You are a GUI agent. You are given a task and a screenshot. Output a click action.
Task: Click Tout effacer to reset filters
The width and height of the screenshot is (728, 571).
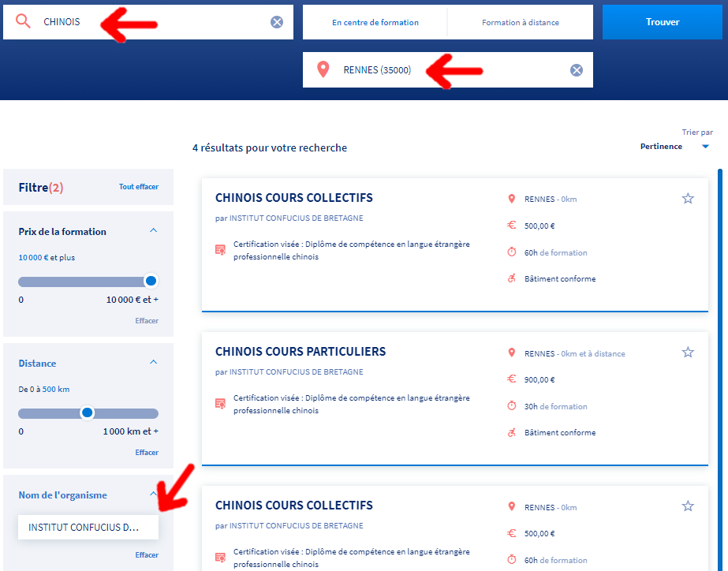coord(138,187)
